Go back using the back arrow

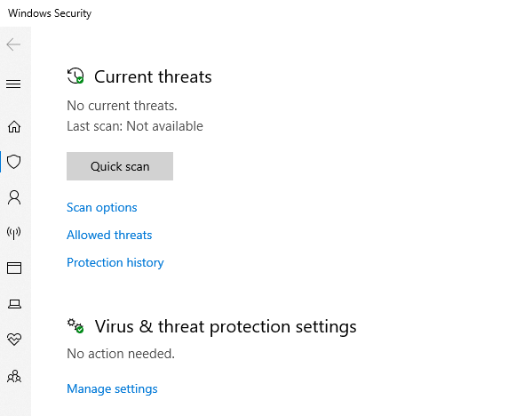pyautogui.click(x=13, y=44)
